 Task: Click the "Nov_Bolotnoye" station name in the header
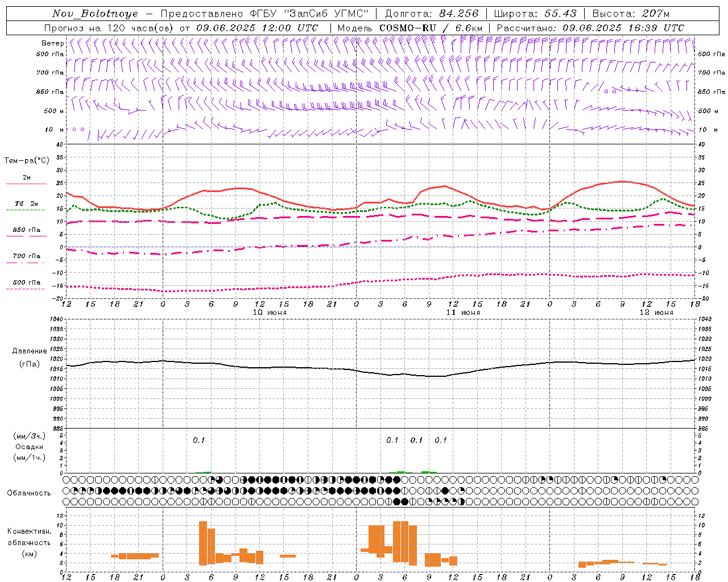tap(95, 14)
